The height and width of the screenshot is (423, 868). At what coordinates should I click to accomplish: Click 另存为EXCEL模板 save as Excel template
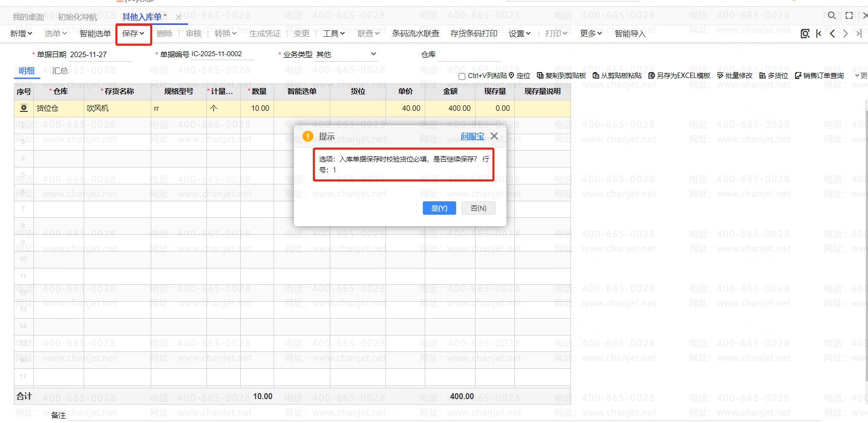(679, 76)
